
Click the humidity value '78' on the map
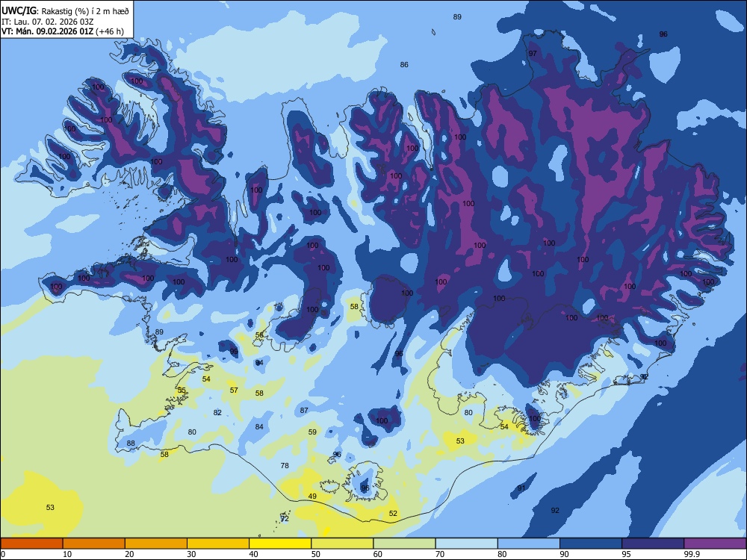[x=285, y=466]
